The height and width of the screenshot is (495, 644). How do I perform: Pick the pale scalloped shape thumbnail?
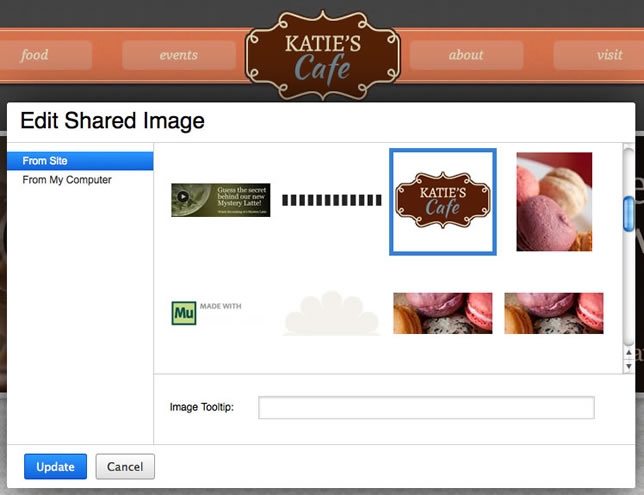click(332, 313)
